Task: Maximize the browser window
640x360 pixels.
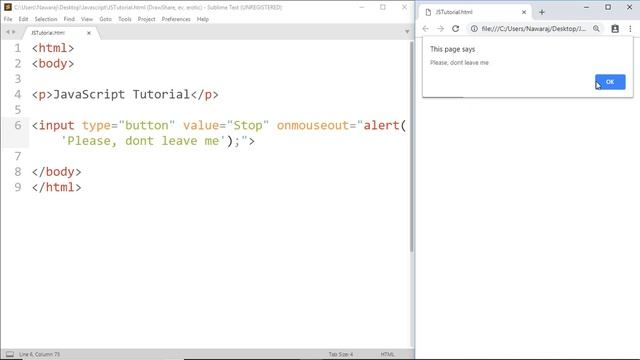Action: (x=608, y=7)
